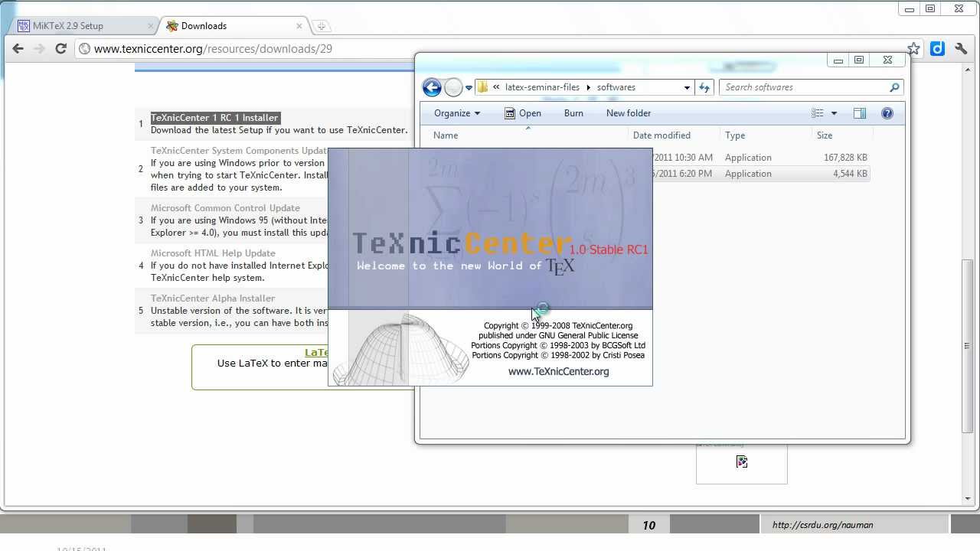
Task: Open Chrome wrench settings menu
Action: pyautogui.click(x=962, y=48)
